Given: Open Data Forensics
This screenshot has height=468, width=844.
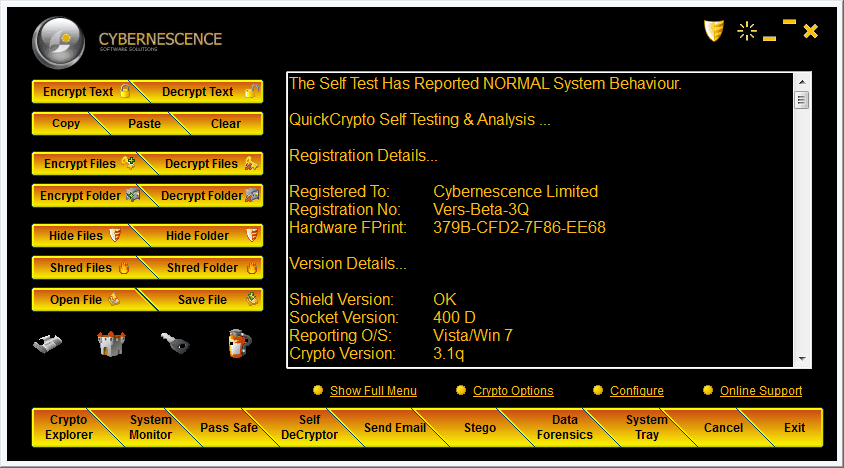Looking at the screenshot, I should pos(565,427).
